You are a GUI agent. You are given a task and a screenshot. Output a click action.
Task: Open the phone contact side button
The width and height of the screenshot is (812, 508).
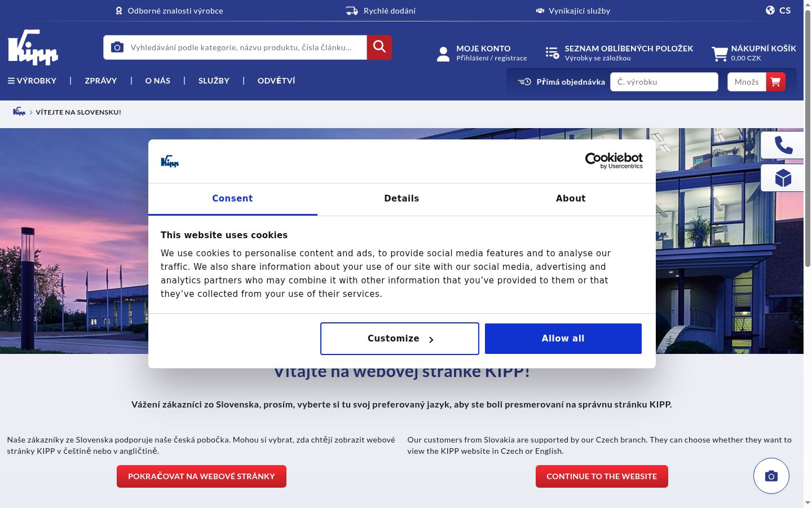(x=783, y=145)
